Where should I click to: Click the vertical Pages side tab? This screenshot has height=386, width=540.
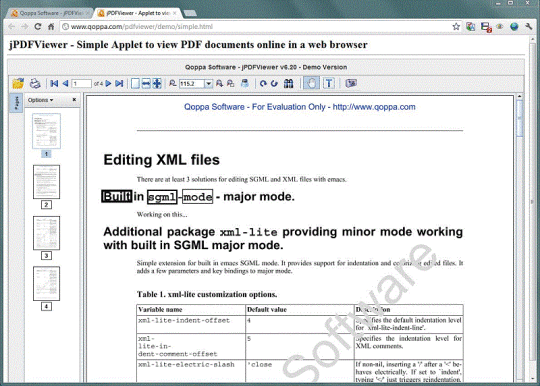17,103
